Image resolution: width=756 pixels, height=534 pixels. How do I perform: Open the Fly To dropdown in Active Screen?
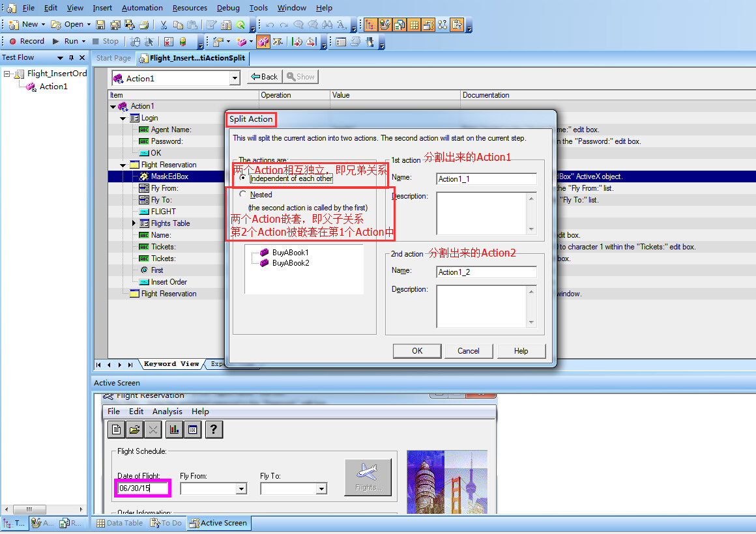point(321,488)
